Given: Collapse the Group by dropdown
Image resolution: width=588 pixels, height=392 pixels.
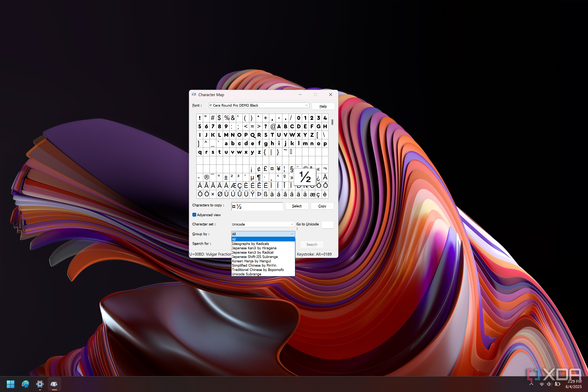Looking at the screenshot, I should tap(292, 234).
